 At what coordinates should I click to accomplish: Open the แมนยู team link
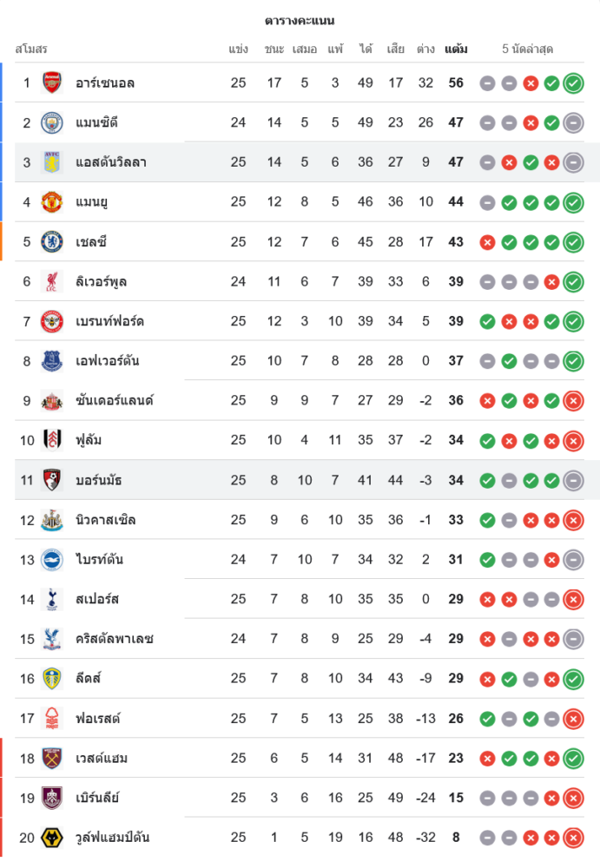[x=92, y=202]
